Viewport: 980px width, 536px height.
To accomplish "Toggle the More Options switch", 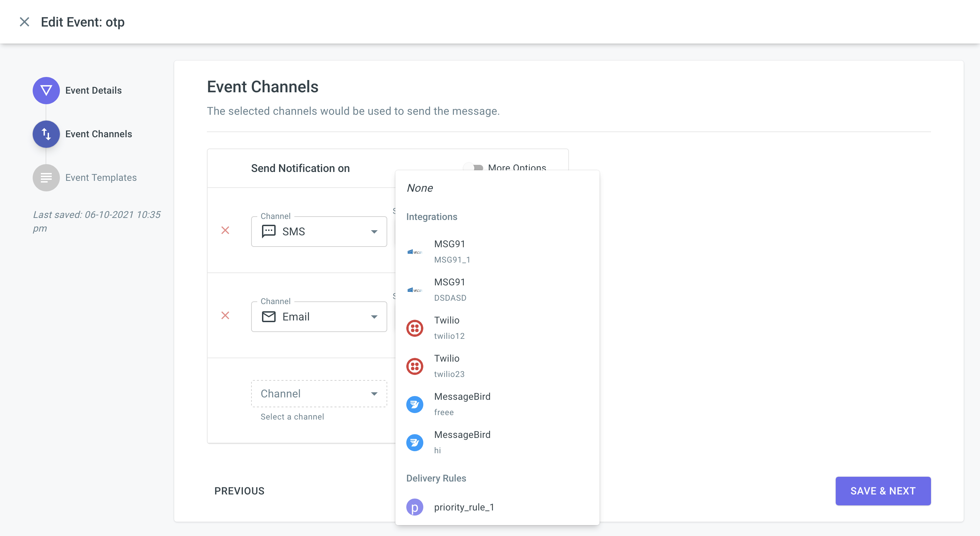I will 473,168.
